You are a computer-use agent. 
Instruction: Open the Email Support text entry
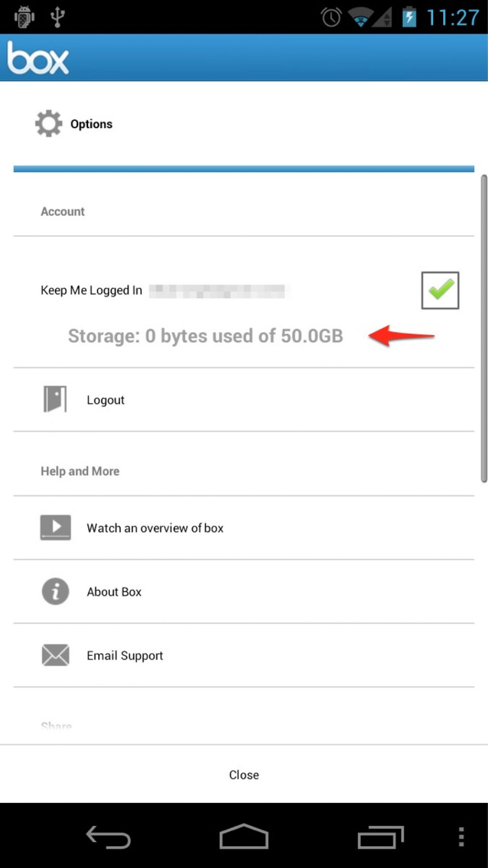pos(125,655)
